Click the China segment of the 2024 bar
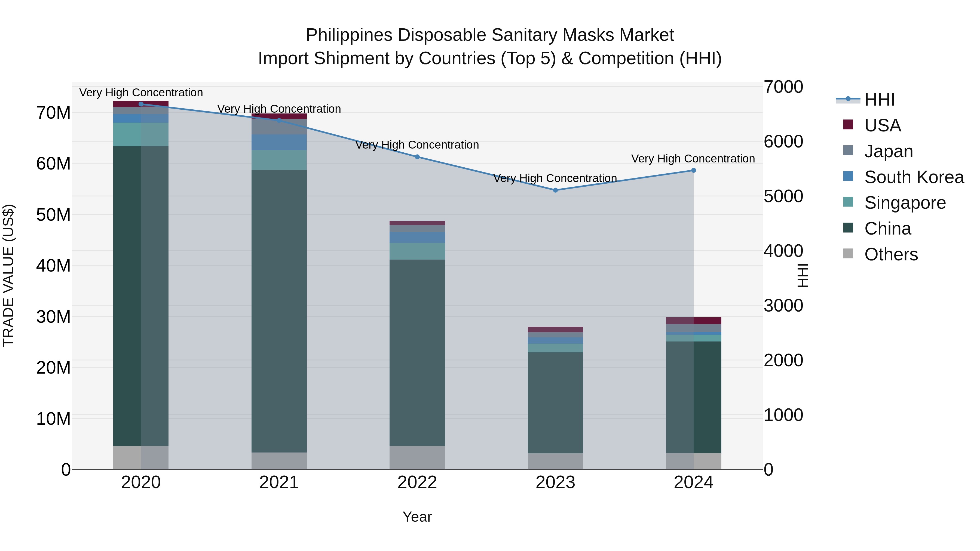This screenshot has height=551, width=980. click(x=694, y=397)
